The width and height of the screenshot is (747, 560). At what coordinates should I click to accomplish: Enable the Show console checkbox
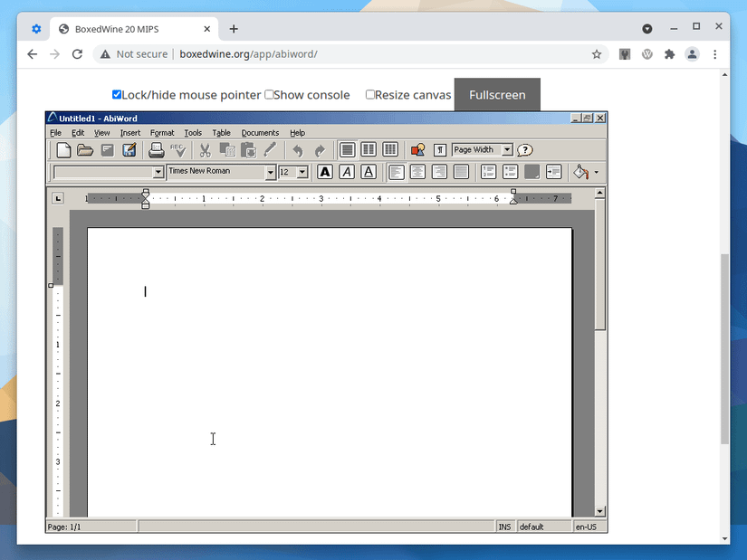(269, 94)
